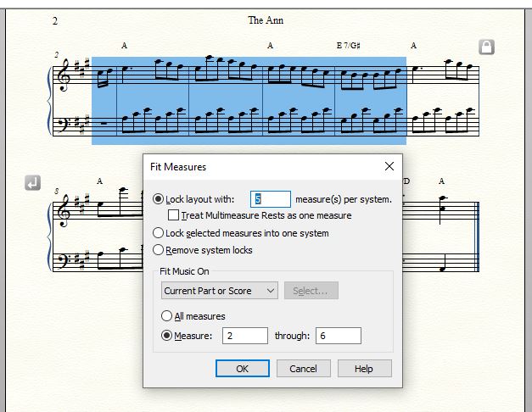Close the Fit Measures dialog with the X
The width and height of the screenshot is (532, 412).
(x=389, y=166)
